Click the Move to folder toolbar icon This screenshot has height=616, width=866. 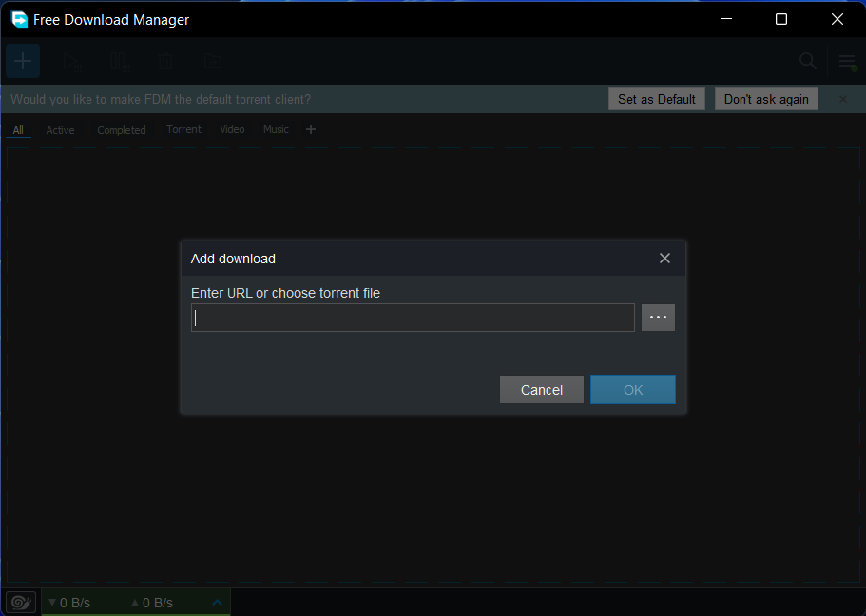[x=213, y=61]
